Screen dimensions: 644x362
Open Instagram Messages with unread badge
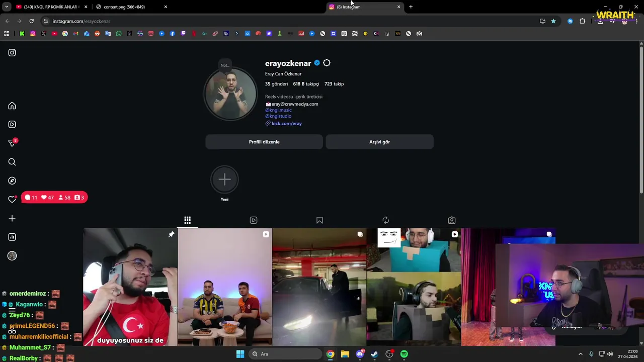point(13,143)
